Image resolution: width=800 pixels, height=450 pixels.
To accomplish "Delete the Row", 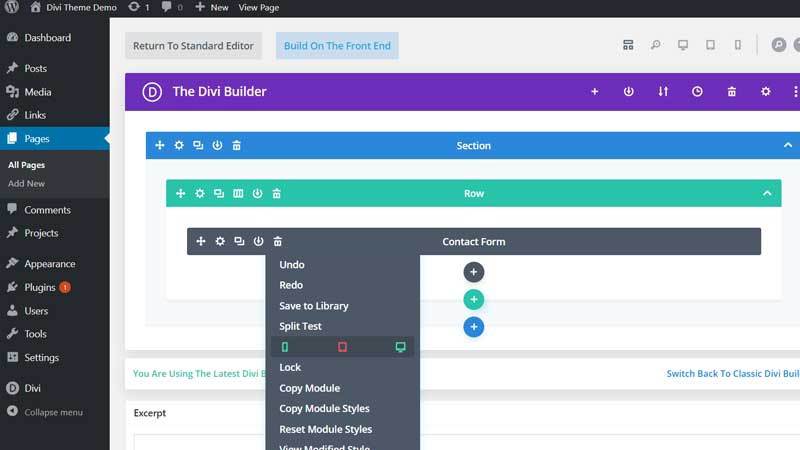I will coord(277,193).
